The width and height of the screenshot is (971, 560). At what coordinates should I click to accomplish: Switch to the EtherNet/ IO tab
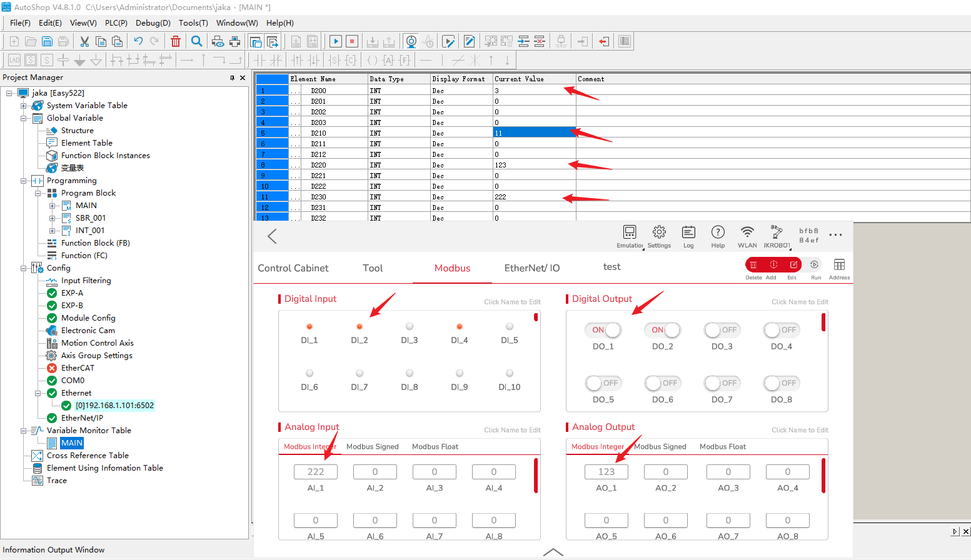coord(531,268)
